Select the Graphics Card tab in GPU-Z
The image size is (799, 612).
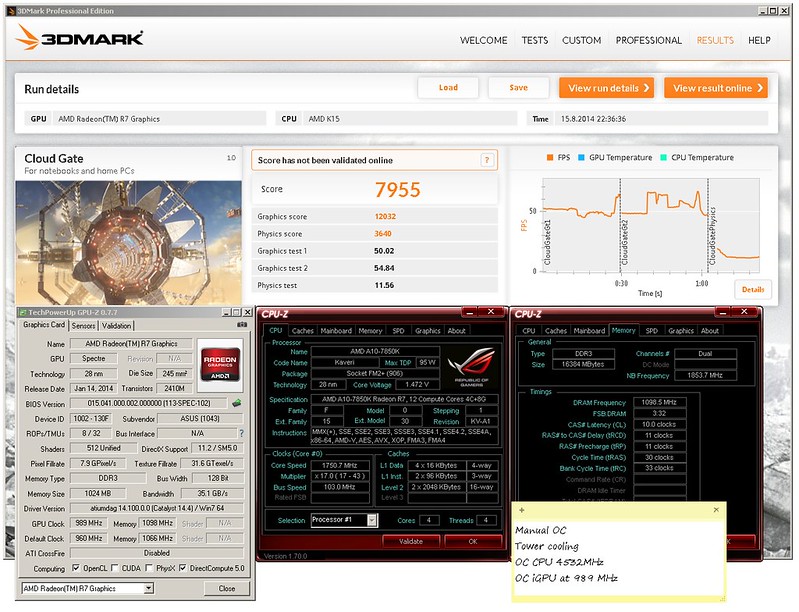pyautogui.click(x=44, y=325)
